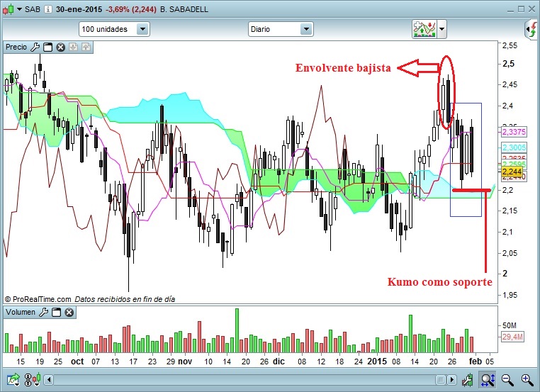Click the scrollbar grip handle
540x392 pixels.
(441, 380)
